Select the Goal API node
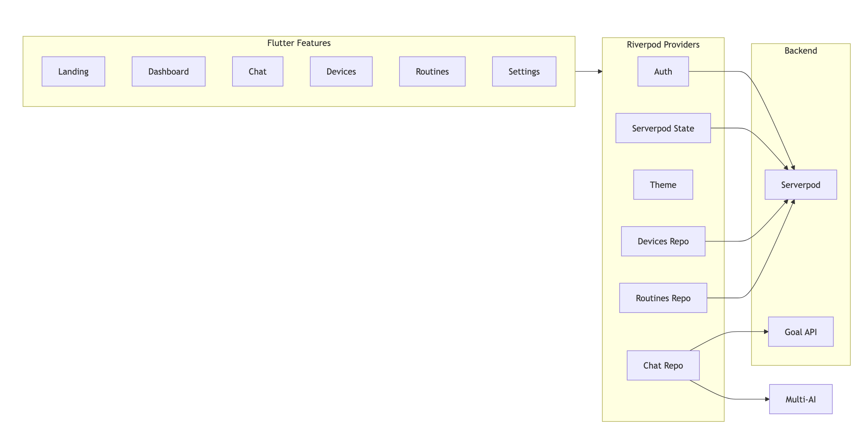The width and height of the screenshot is (868, 446). pos(800,332)
